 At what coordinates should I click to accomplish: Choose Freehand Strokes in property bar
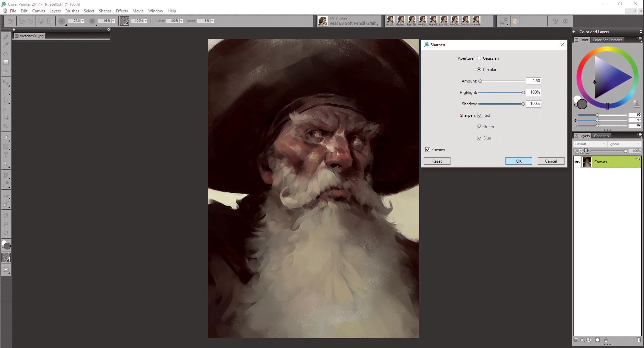pos(22,21)
